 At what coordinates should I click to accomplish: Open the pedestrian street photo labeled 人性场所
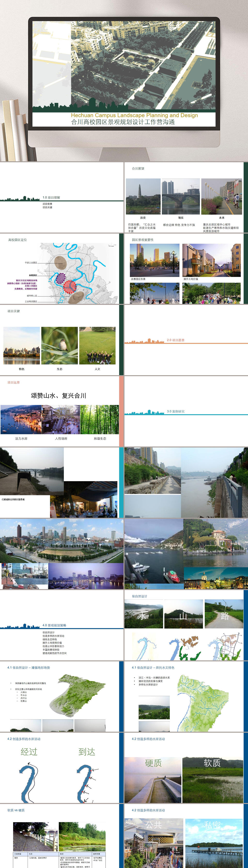coord(61,419)
